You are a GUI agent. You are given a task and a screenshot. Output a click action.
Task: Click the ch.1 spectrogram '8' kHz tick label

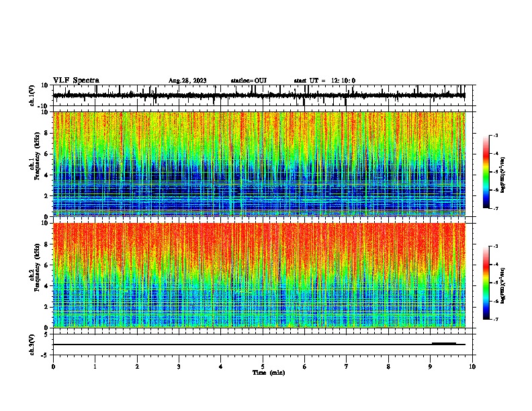tap(46, 133)
